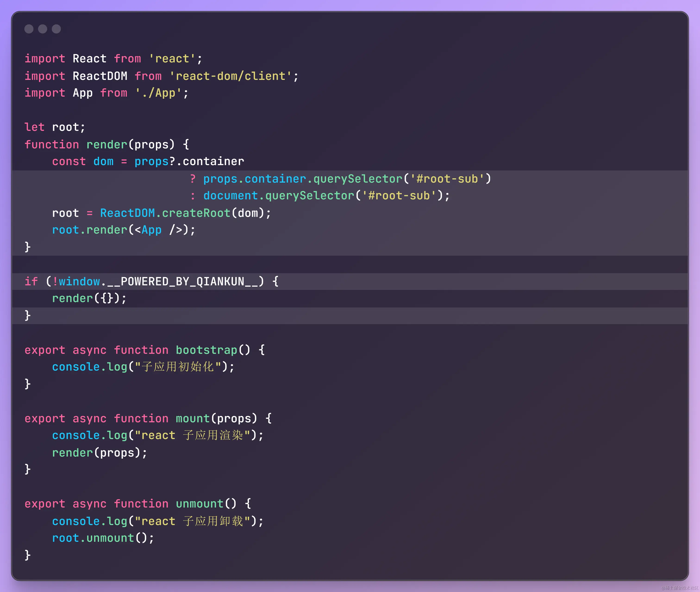Viewport: 700px width, 592px height.
Task: Click the "render(props);" call line
Action: click(x=100, y=453)
